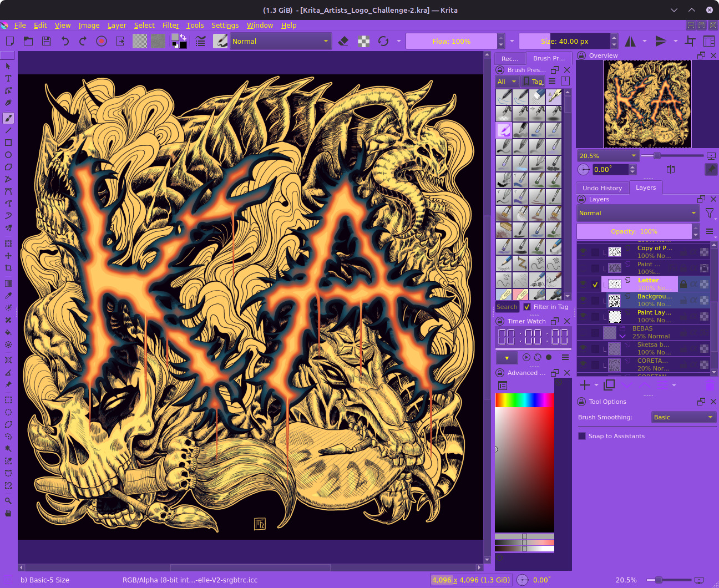Uncheck the Filter in Tag checkbox
Image resolution: width=719 pixels, height=588 pixels.
coord(527,307)
